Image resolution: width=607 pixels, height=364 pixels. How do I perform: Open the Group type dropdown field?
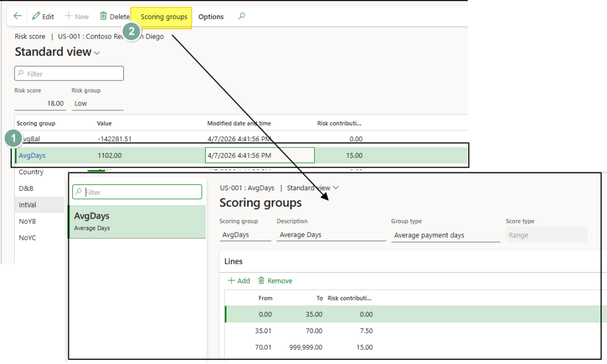pos(446,235)
